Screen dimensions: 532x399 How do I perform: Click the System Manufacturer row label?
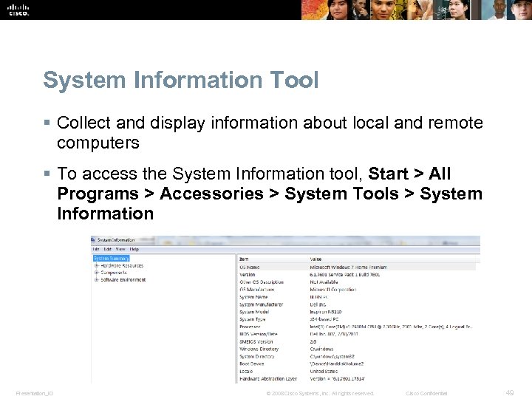262,304
